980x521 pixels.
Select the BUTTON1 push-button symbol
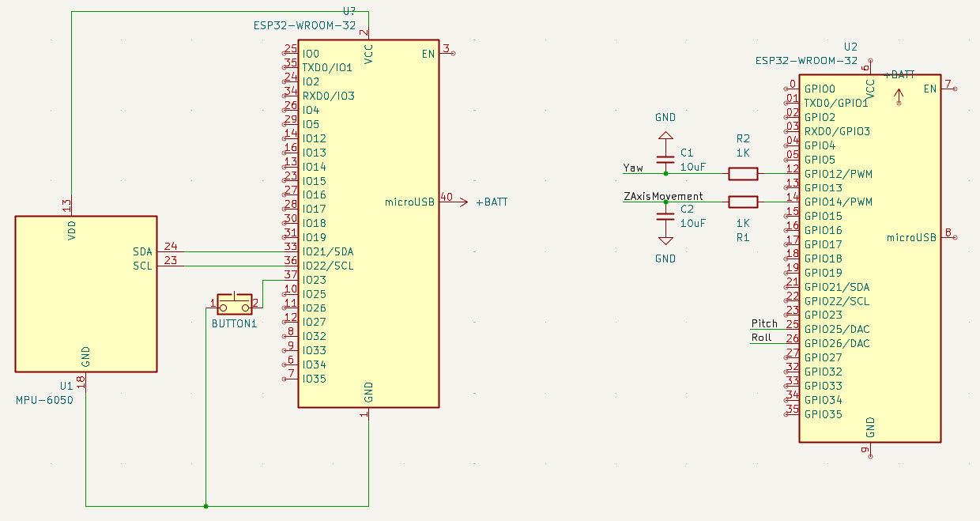click(x=234, y=303)
